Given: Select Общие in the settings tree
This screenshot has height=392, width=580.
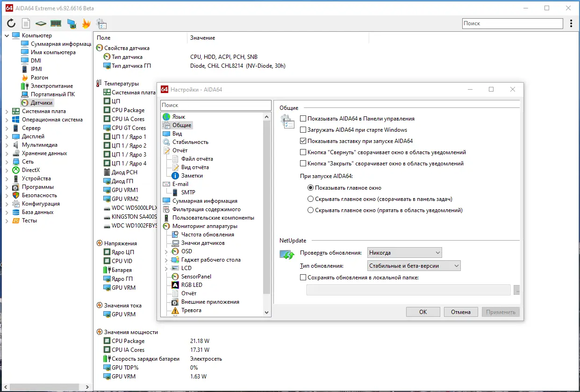Looking at the screenshot, I should [x=182, y=125].
